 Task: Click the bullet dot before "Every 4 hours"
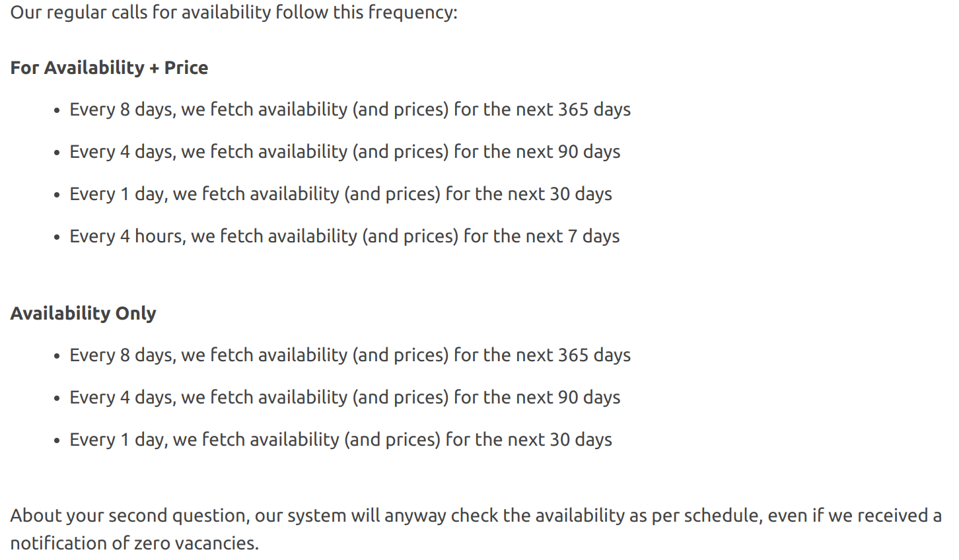tap(57, 238)
